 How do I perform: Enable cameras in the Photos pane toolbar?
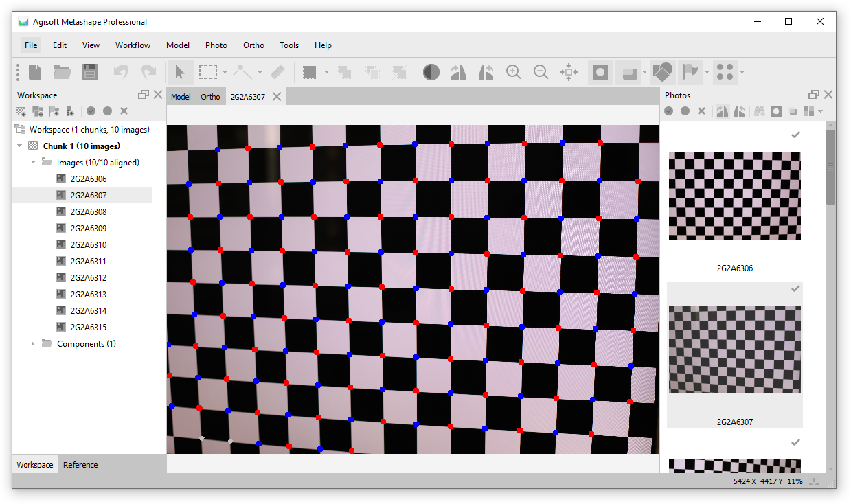click(668, 111)
